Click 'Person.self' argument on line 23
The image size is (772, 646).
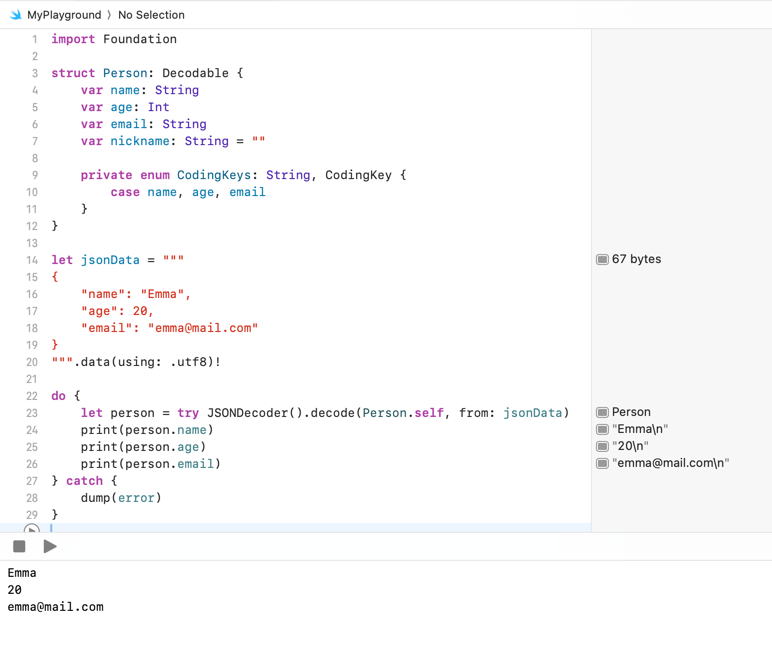[403, 413]
